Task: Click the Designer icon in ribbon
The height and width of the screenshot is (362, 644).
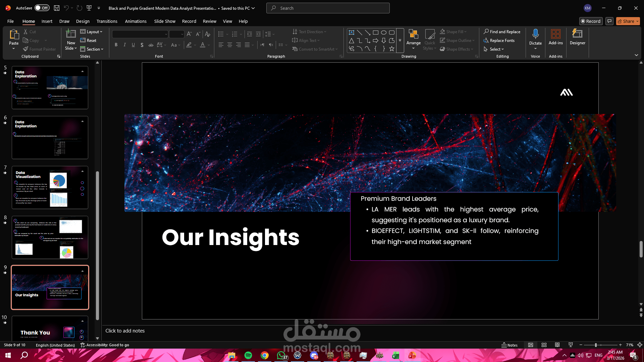Action: click(x=577, y=34)
